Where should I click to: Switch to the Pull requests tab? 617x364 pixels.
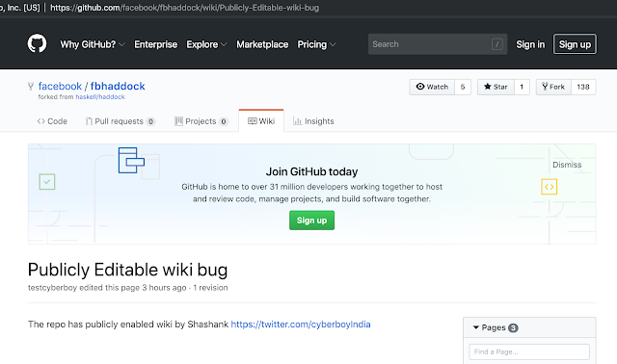[121, 121]
